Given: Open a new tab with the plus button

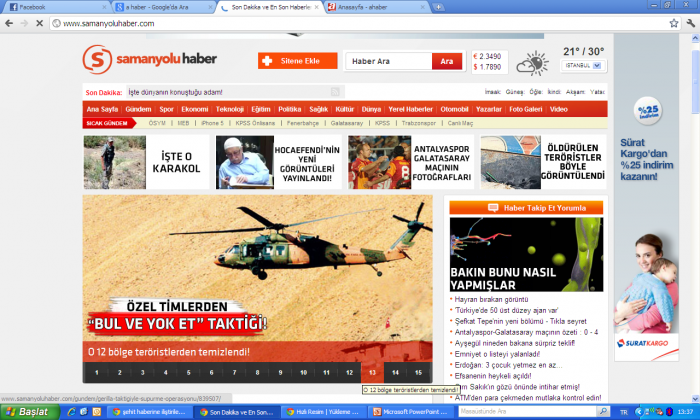Looking at the screenshot, I should [x=438, y=7].
